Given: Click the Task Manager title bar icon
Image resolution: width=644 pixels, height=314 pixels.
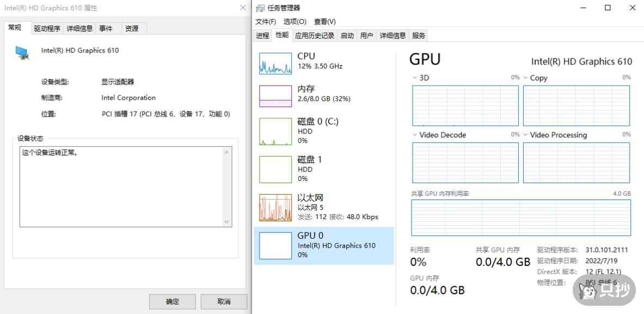Looking at the screenshot, I should (x=260, y=8).
